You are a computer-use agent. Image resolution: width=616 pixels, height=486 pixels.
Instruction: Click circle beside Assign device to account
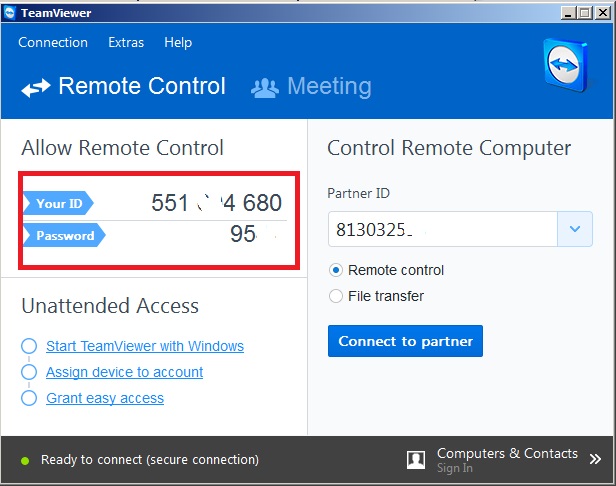pos(29,372)
